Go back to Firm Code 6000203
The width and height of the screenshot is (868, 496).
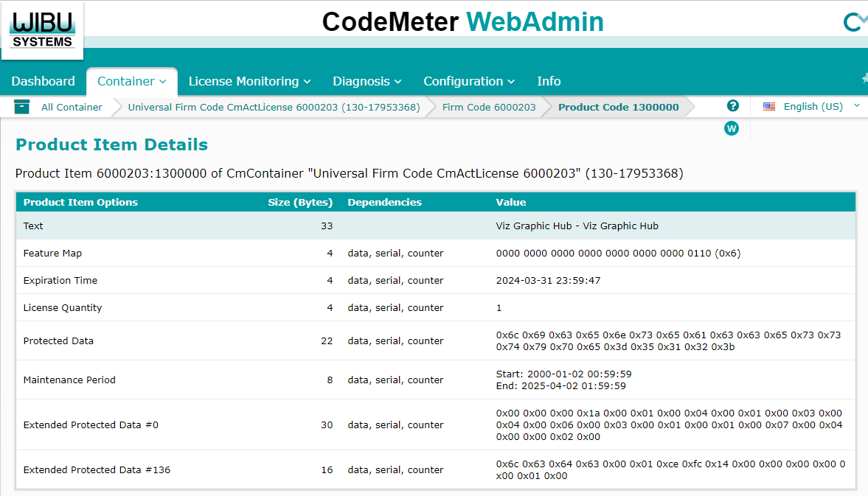tap(489, 107)
